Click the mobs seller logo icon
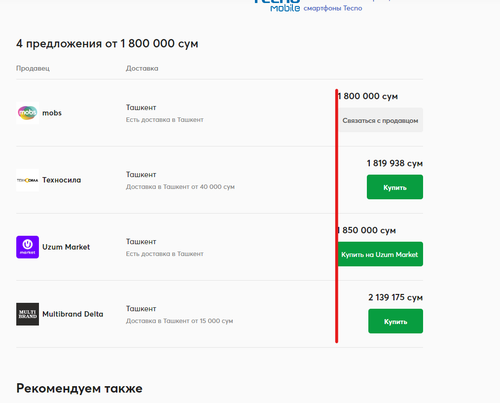This screenshot has height=403, width=500. coord(27,113)
